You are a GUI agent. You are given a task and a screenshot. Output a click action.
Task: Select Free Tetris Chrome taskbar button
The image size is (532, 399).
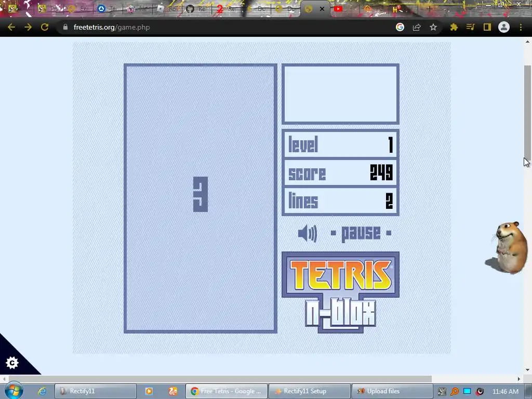pyautogui.click(x=227, y=391)
